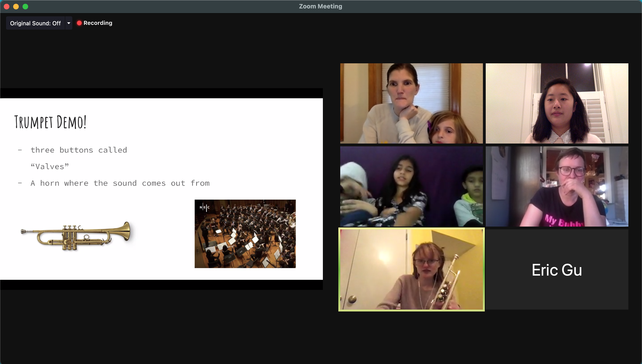
Task: Select video tile with purple background
Action: [411, 186]
